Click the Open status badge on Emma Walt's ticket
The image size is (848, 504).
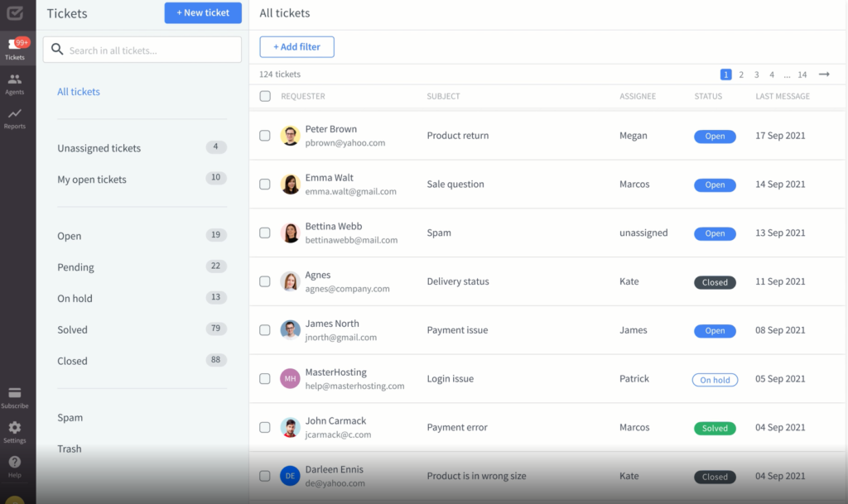714,185
